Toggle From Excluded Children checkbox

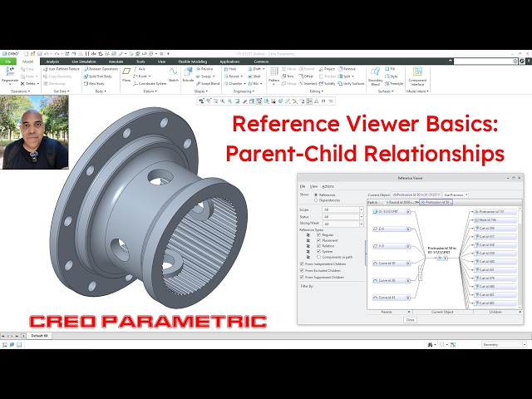point(302,271)
